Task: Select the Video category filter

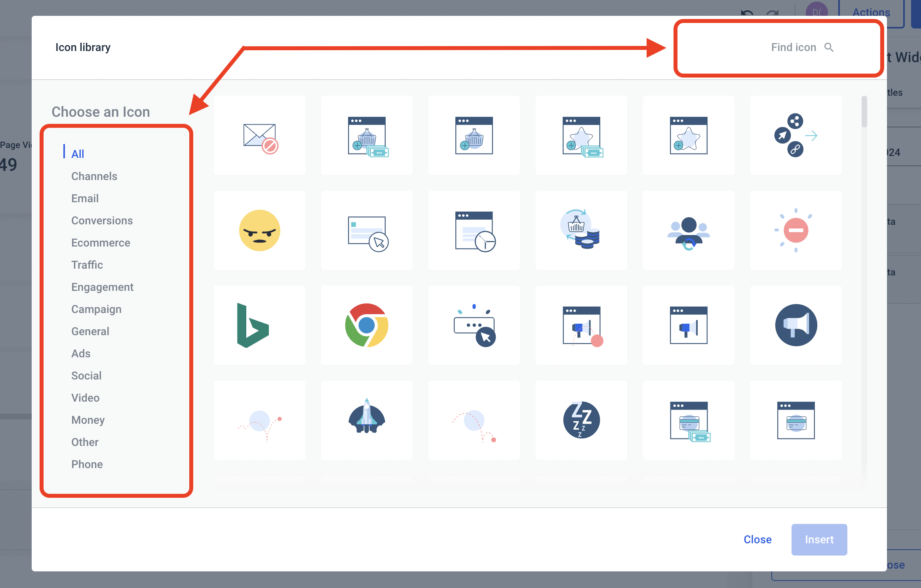Action: click(x=85, y=397)
